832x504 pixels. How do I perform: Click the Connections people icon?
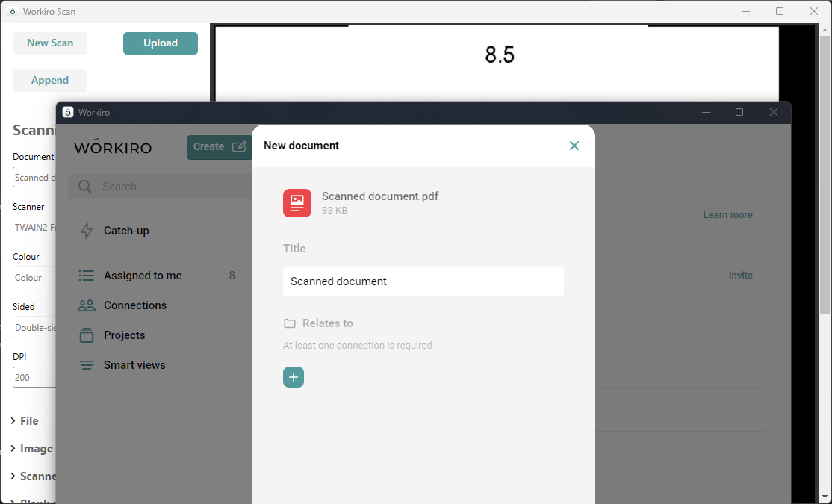coord(87,305)
